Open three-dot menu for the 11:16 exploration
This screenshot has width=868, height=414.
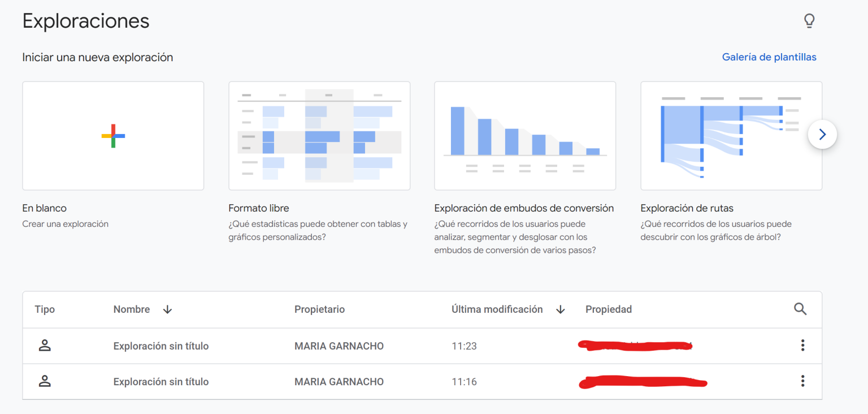click(802, 381)
